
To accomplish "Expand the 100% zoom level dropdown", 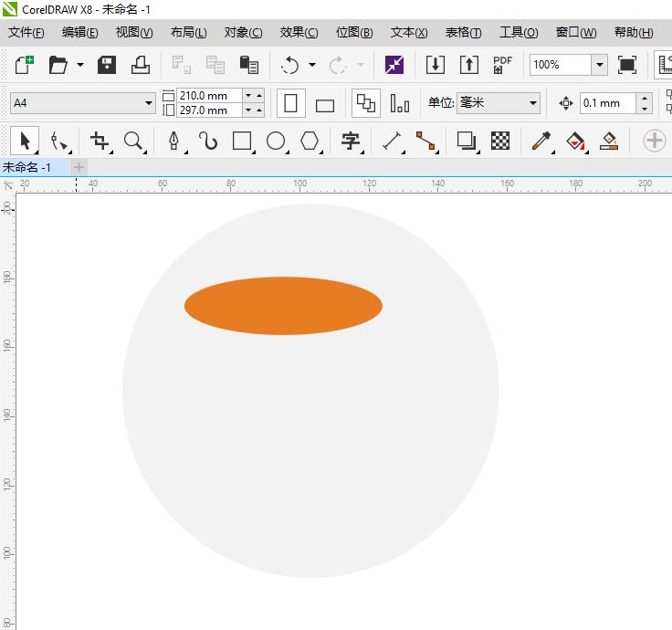I will (x=599, y=65).
